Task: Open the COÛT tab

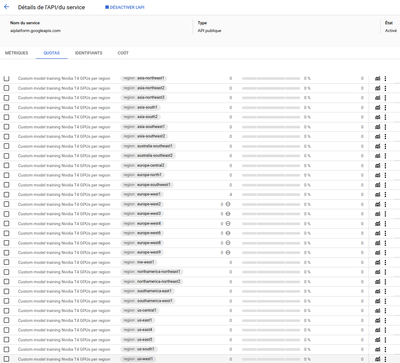Action: tap(123, 53)
